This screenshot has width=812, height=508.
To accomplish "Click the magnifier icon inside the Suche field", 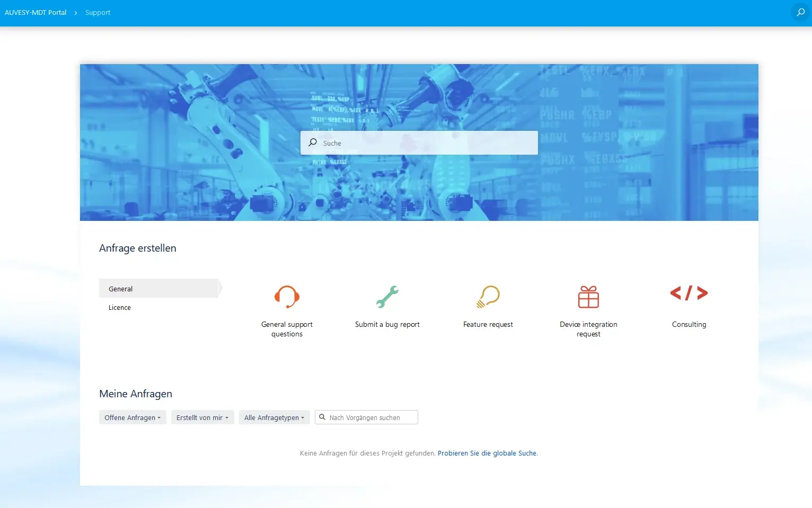I will [x=313, y=142].
